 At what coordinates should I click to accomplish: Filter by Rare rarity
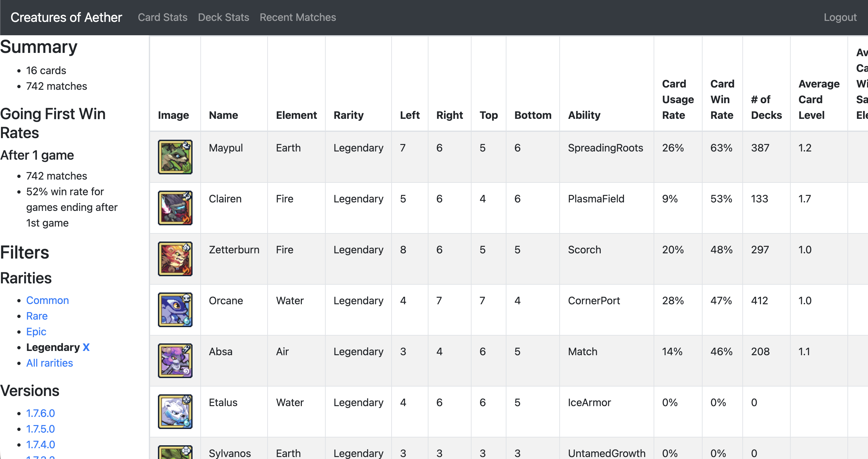pos(37,316)
